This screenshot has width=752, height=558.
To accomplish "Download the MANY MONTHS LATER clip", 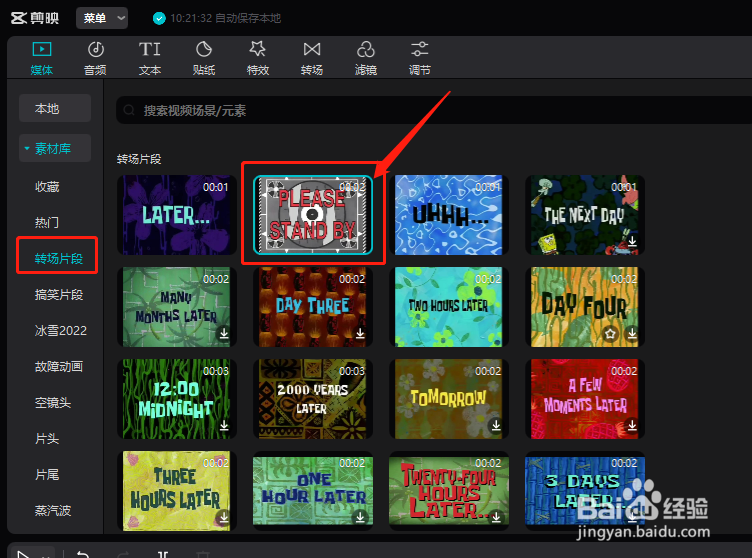I will pos(224,333).
